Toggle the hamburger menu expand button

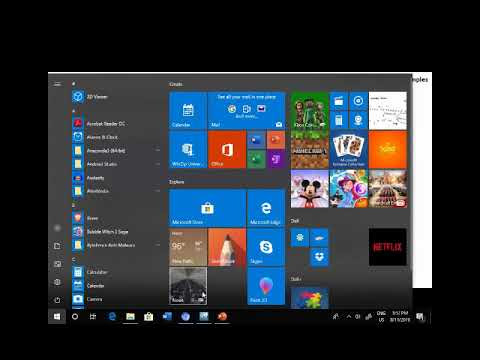point(57,84)
